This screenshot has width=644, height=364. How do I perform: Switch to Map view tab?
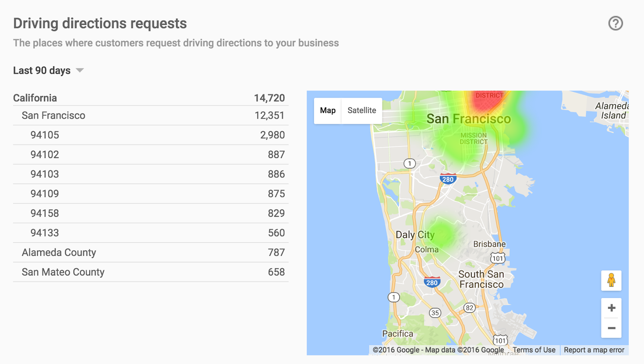pos(328,111)
